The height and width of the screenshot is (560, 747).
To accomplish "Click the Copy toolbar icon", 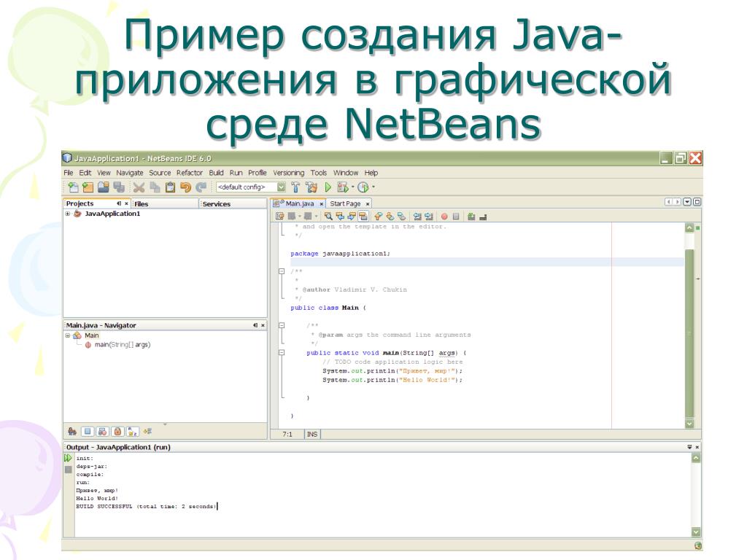I will (155, 187).
